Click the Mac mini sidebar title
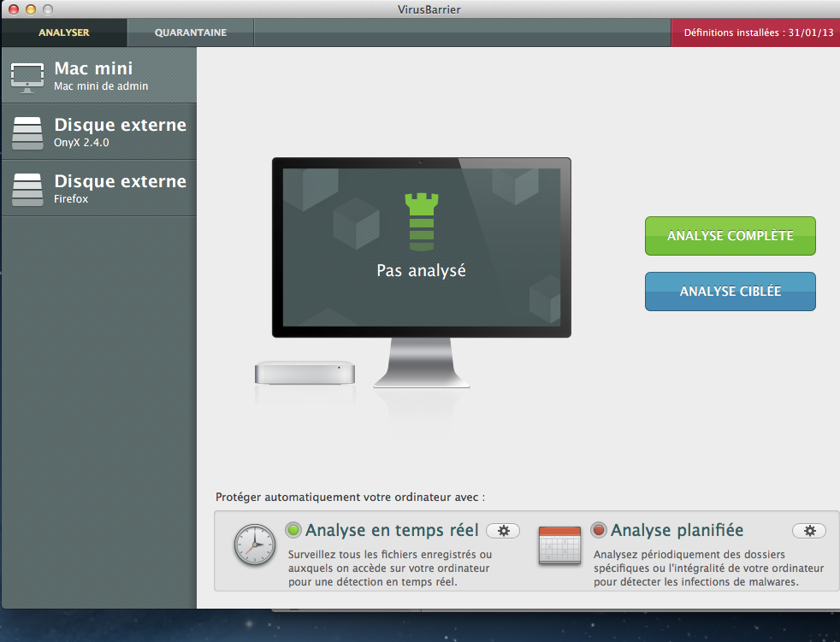Image resolution: width=840 pixels, height=642 pixels. [93, 68]
